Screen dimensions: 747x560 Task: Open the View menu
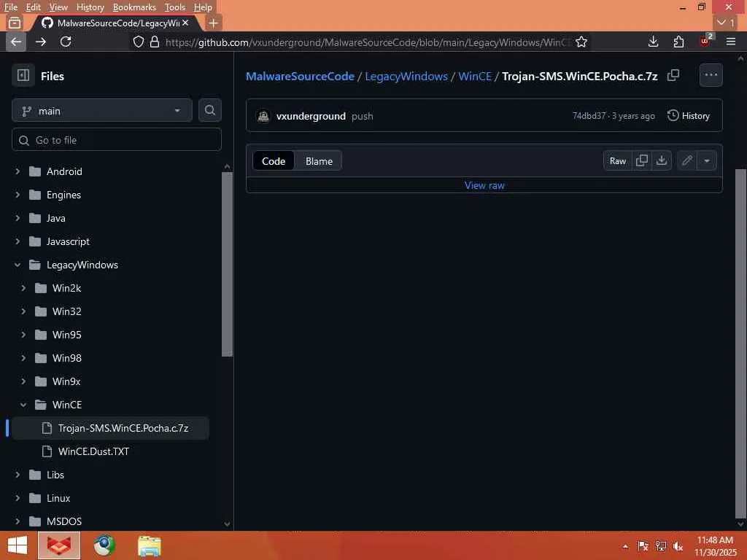(58, 7)
